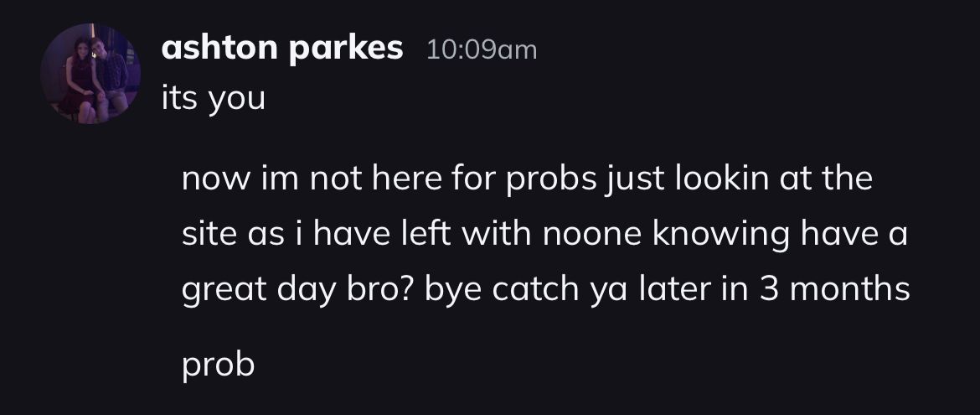
Task: Click the number "3" in the message
Action: coord(766,290)
